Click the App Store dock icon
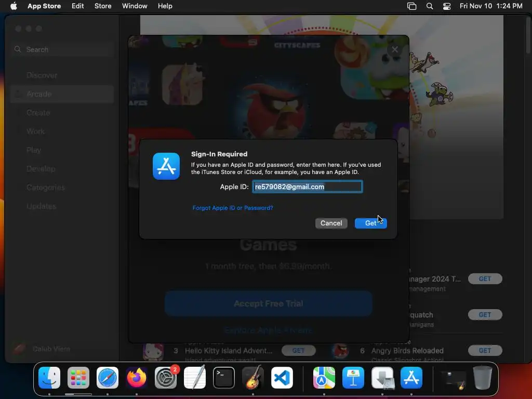 point(411,378)
